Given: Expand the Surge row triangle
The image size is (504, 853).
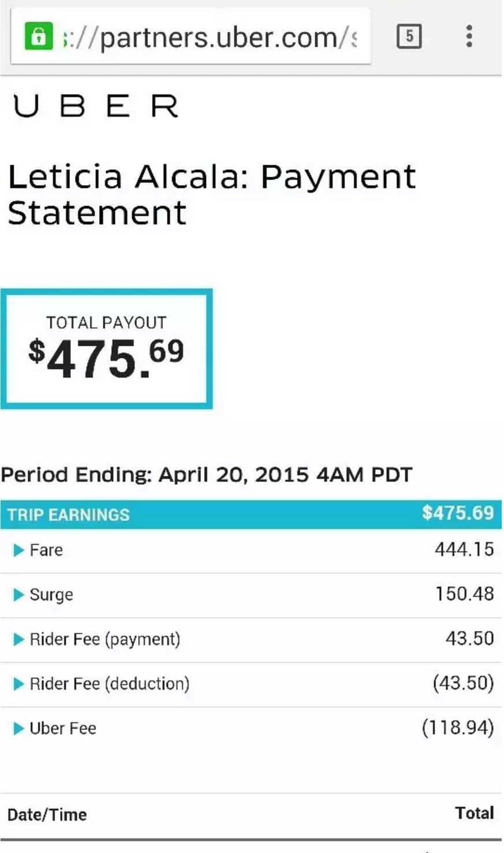Looking at the screenshot, I should coord(18,594).
